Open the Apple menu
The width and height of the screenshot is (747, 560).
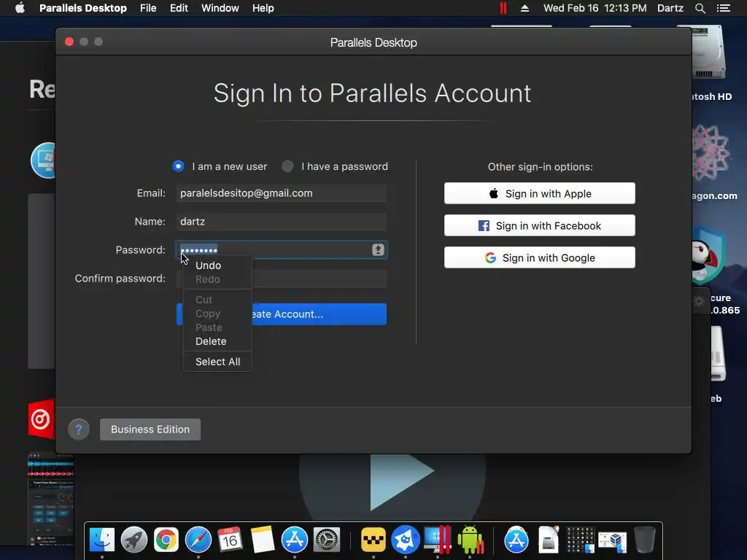[20, 8]
